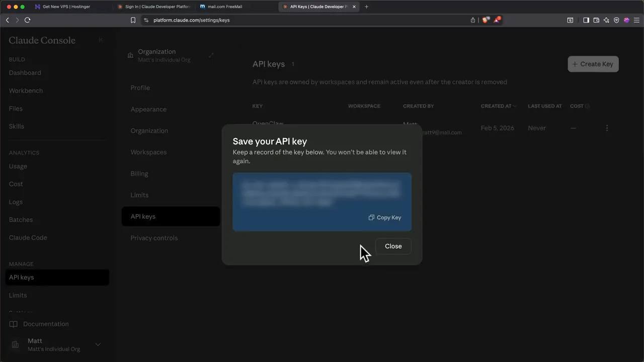Open Limits under the MANAGE section
644x362 pixels.
(x=18, y=295)
